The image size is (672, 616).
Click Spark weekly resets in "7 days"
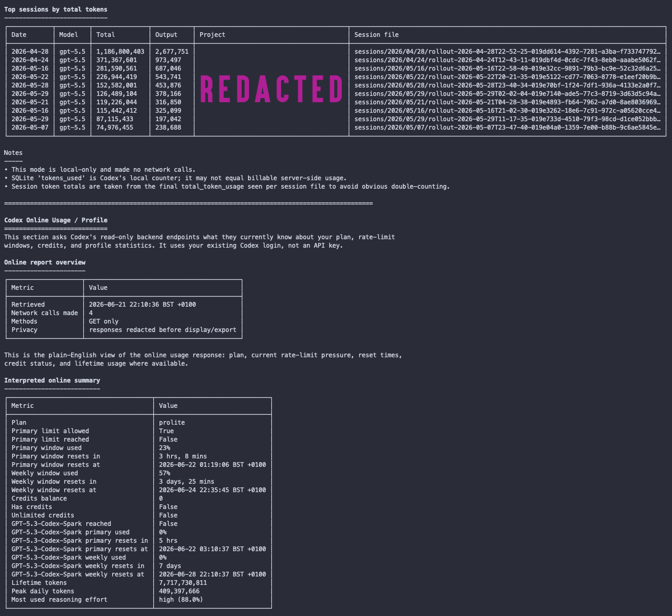pos(170,566)
